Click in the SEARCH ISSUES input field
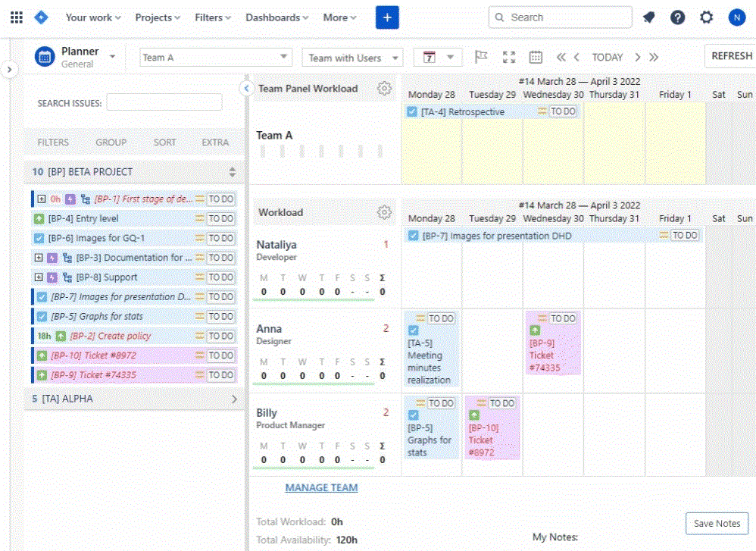 coord(164,102)
